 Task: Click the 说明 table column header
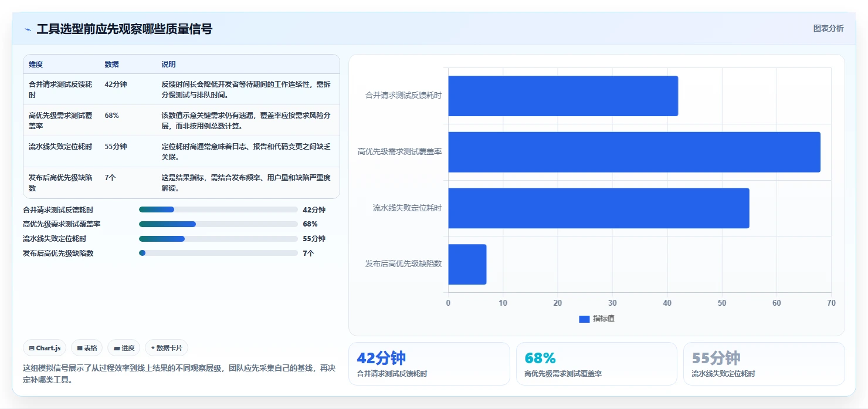pyautogui.click(x=168, y=65)
